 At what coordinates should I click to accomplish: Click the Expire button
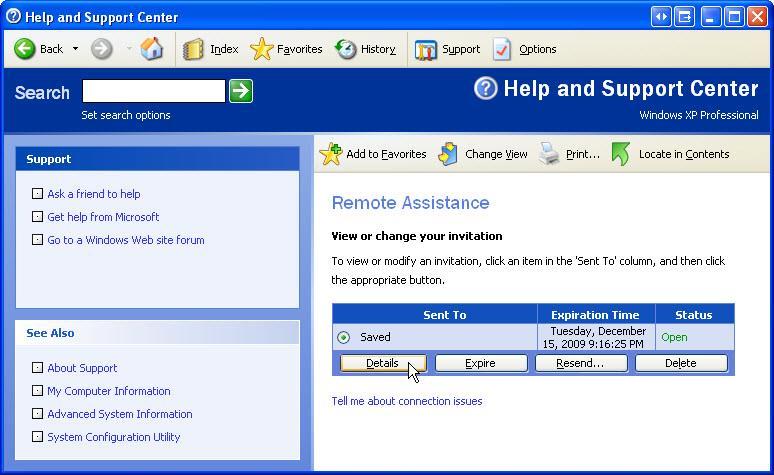(x=481, y=363)
